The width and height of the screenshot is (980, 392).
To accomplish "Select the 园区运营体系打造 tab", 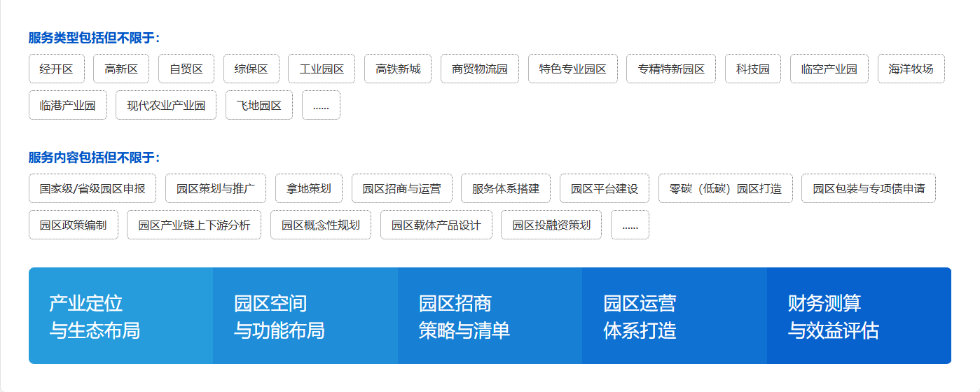I will point(674,316).
